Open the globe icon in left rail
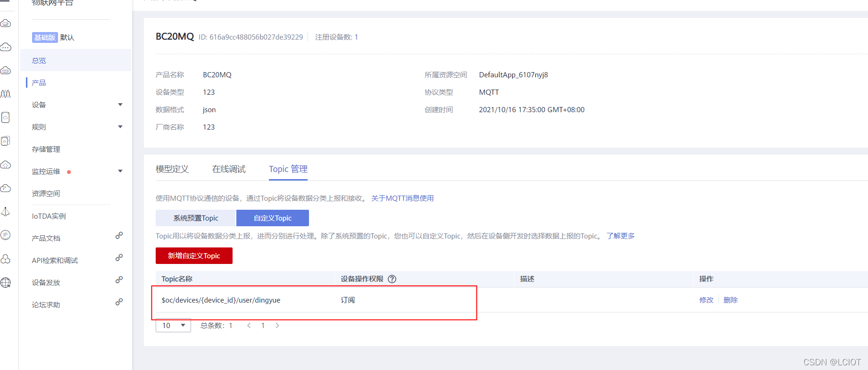This screenshot has width=868, height=370. pyautogui.click(x=6, y=282)
